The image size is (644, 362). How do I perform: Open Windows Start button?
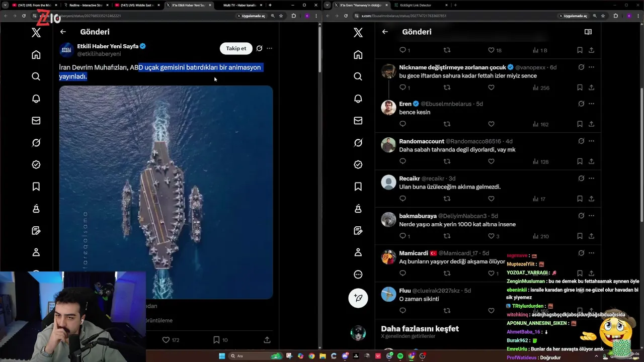coord(222,356)
